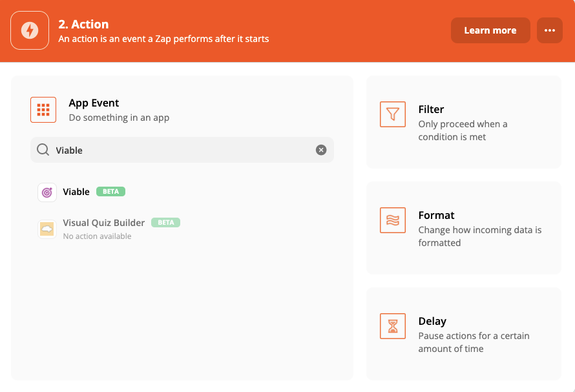Screen dimensions: 575x392
Task: Click 'Only proceed when a condition is met'
Action: click(463, 130)
